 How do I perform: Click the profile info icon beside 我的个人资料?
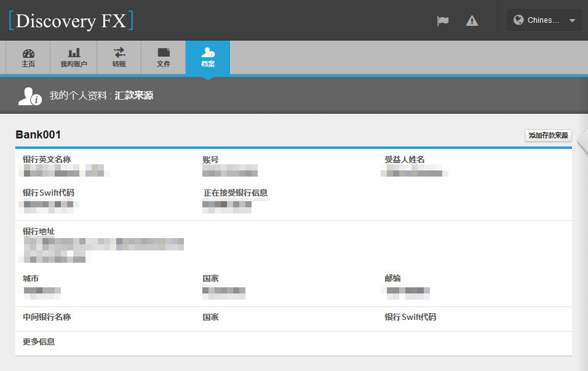click(30, 96)
